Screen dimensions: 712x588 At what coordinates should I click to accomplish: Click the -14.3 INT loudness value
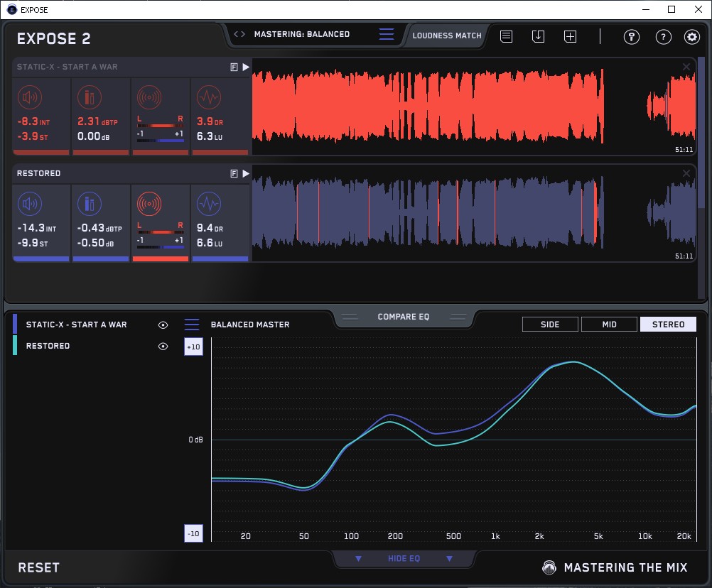36,228
